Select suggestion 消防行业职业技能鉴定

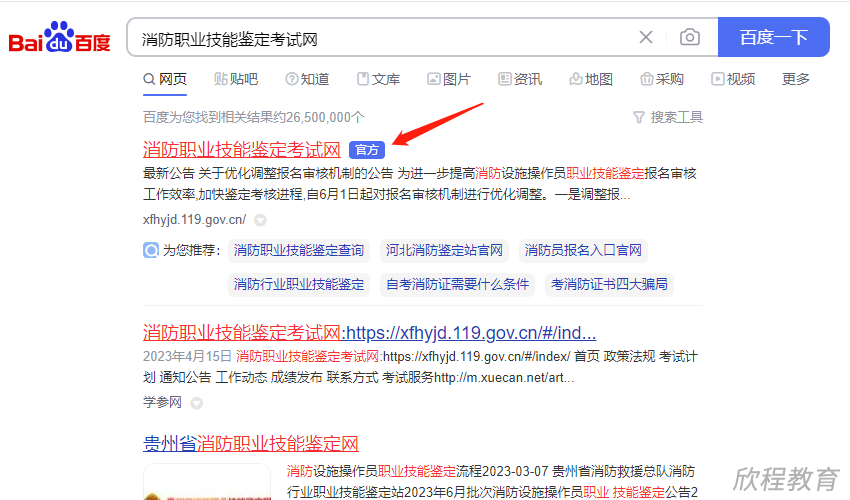click(x=299, y=285)
